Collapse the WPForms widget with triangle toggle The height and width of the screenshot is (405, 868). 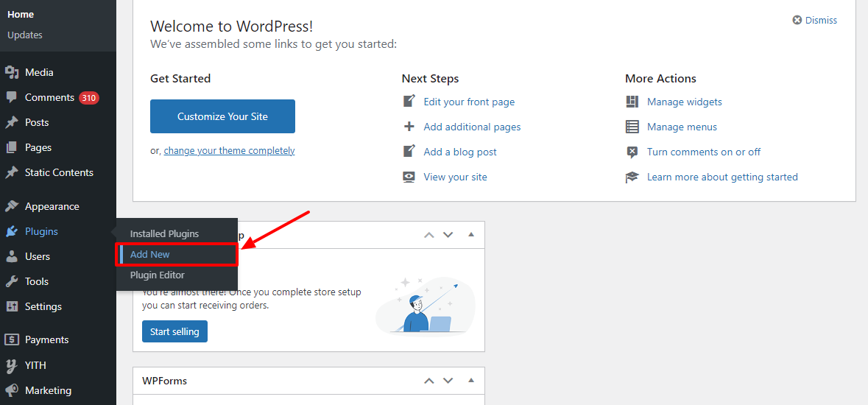471,381
